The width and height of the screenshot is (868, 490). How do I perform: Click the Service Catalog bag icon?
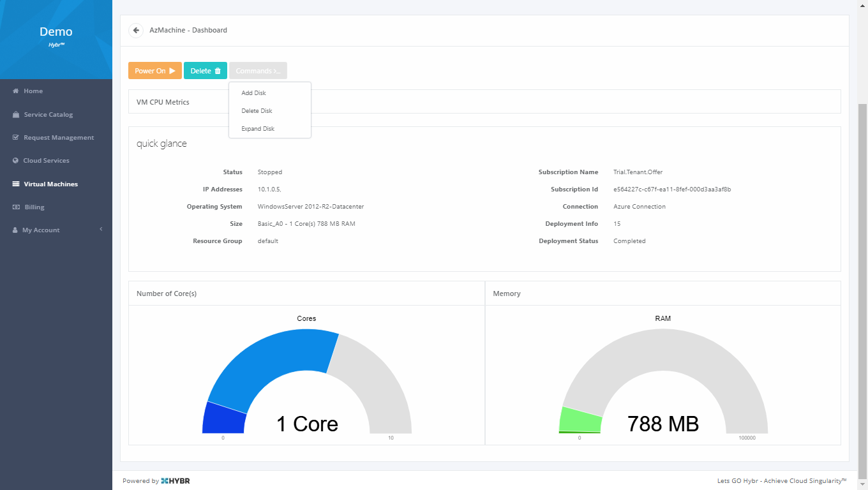click(16, 115)
